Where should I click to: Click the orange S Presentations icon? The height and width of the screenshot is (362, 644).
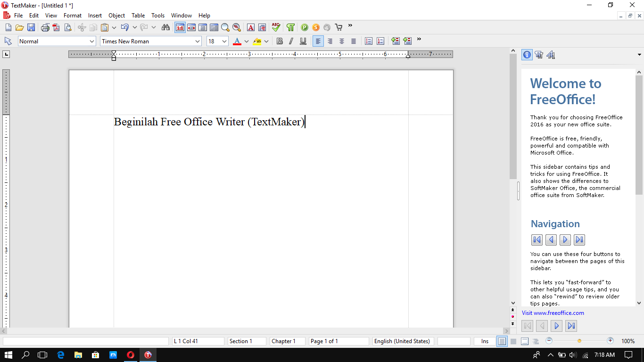pos(316,27)
